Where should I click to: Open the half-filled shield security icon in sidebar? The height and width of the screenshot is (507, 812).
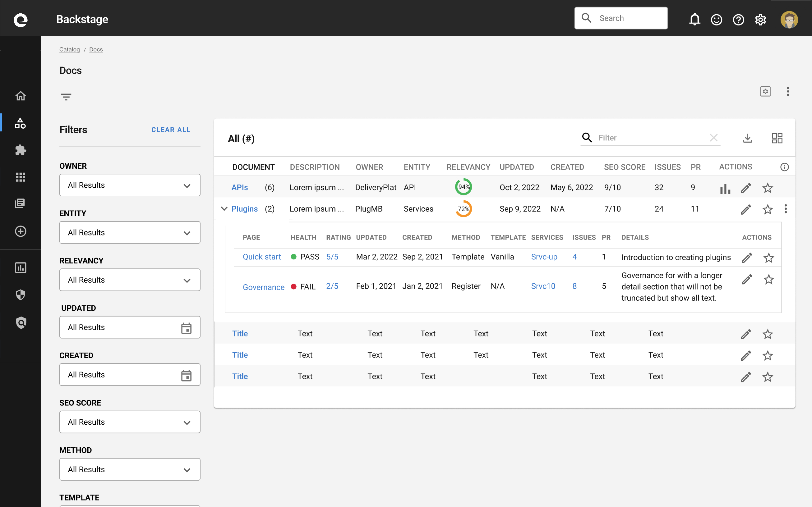click(x=21, y=295)
